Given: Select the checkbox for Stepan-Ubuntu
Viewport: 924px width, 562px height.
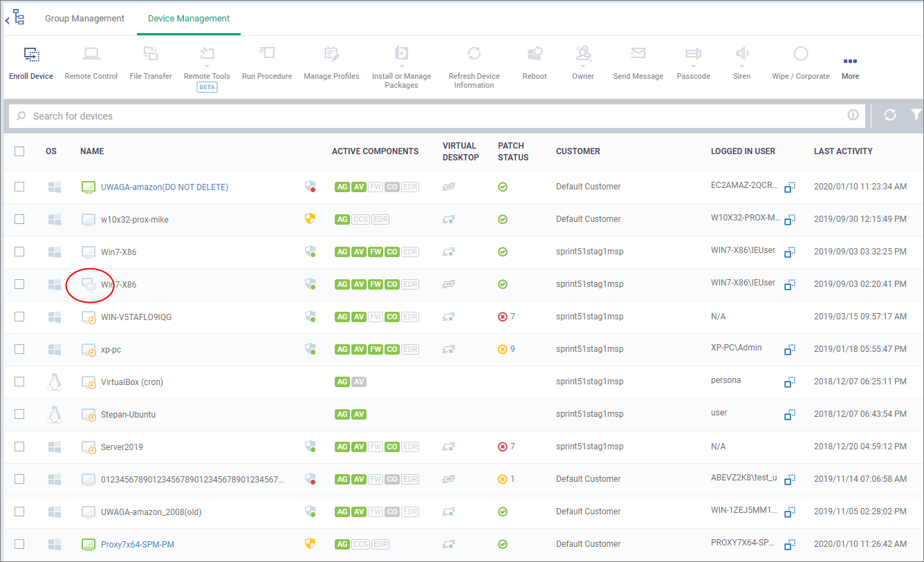Looking at the screenshot, I should pos(19,414).
